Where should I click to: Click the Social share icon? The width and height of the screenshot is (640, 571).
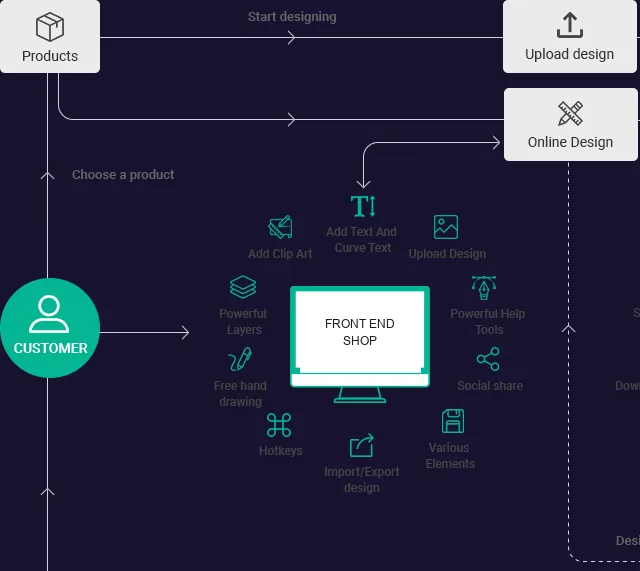point(488,359)
